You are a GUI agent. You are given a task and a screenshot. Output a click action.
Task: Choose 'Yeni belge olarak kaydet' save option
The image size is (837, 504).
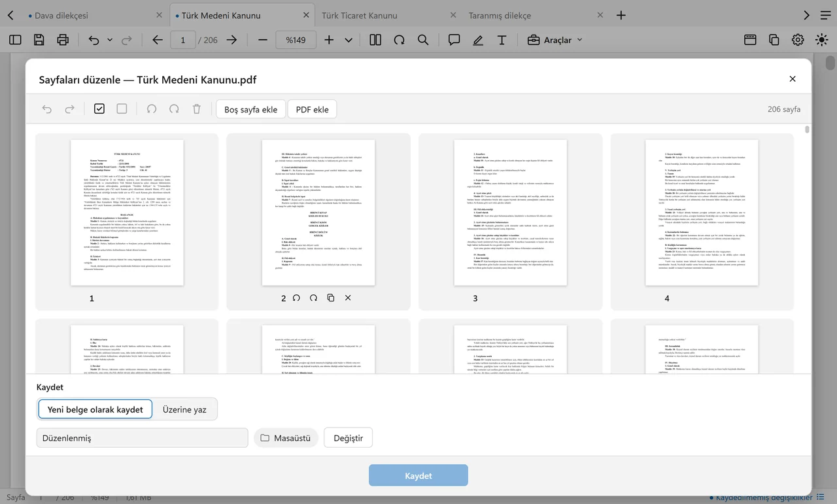(95, 409)
